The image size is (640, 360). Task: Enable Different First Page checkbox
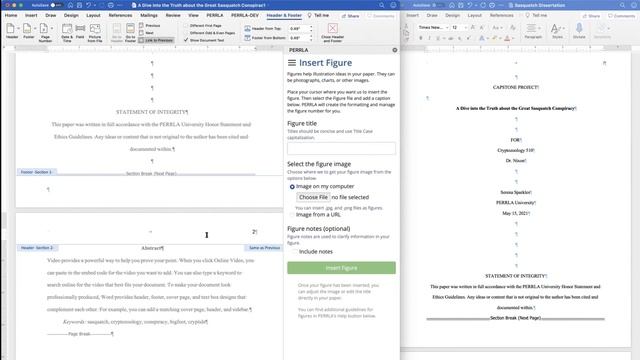click(x=186, y=25)
